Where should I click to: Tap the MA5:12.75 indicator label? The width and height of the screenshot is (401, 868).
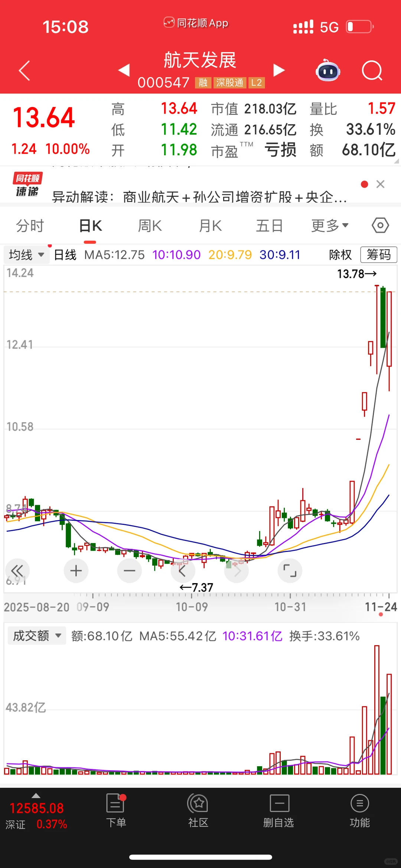(x=114, y=255)
